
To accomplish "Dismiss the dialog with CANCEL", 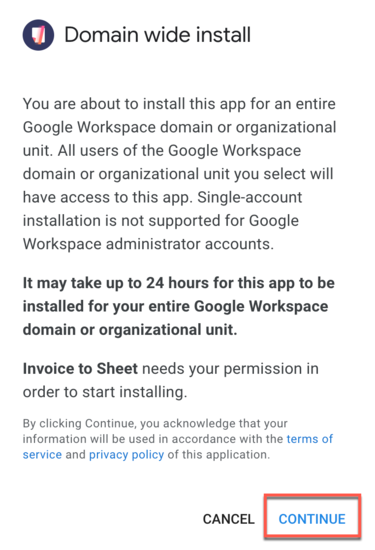I will [x=229, y=519].
